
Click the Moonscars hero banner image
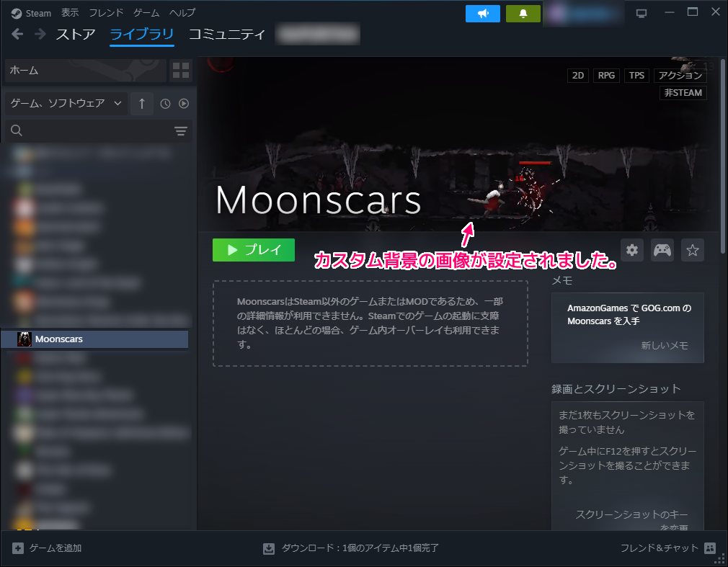(458, 144)
